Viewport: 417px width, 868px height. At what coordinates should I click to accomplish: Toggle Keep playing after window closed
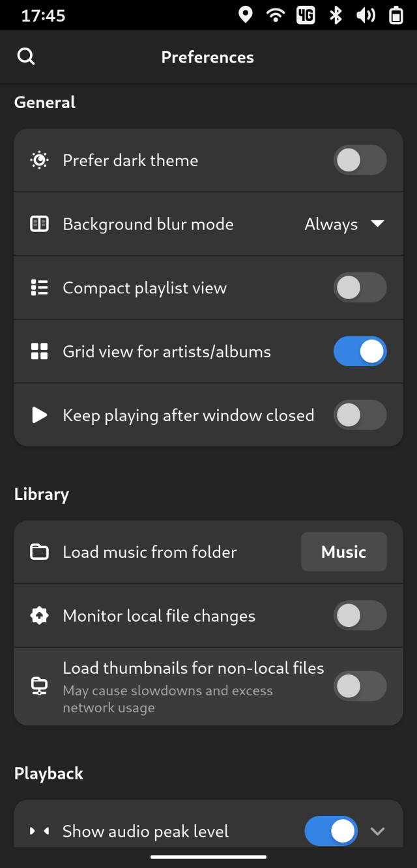(x=360, y=415)
